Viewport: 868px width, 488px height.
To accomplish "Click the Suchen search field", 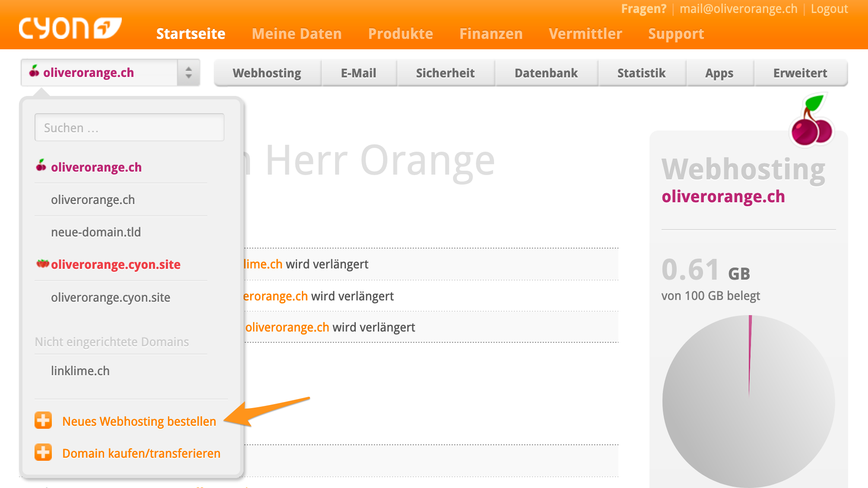I will pos(129,128).
